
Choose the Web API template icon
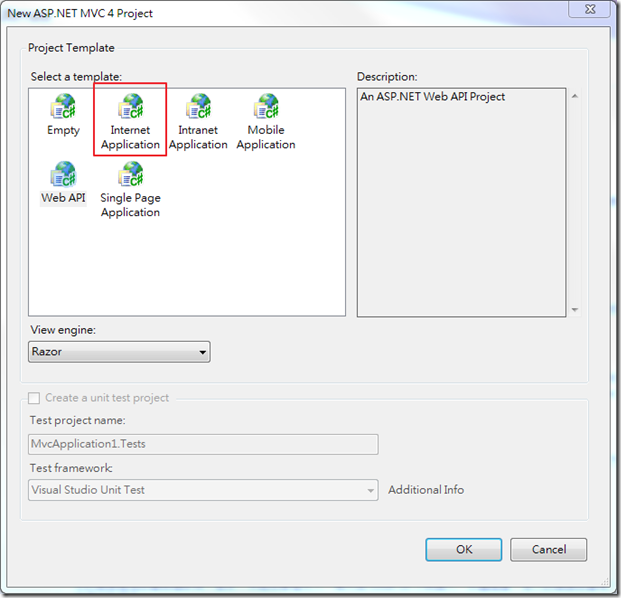(x=63, y=174)
